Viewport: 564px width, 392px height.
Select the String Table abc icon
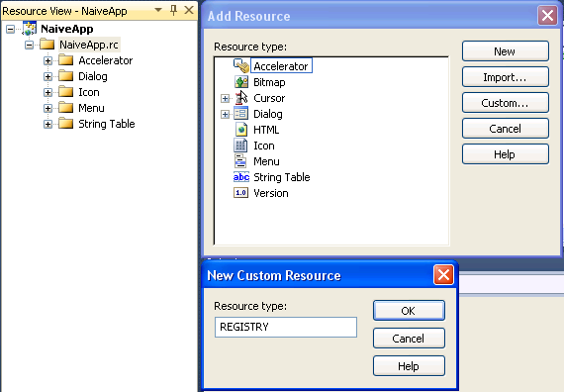[241, 177]
